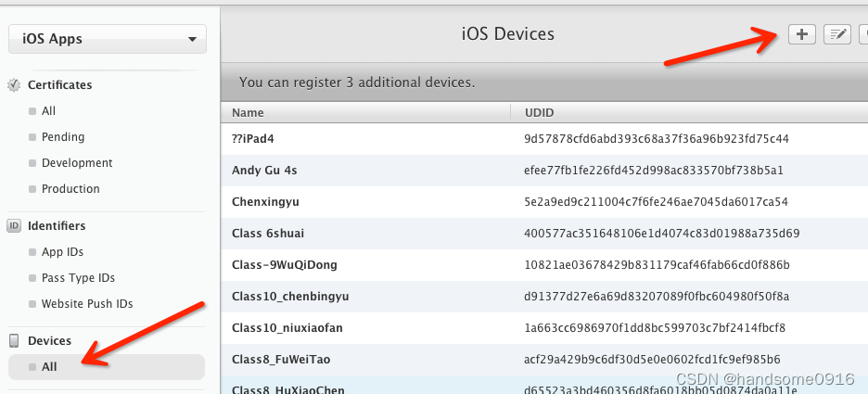
Task: Click the UDID starting with 5e2a9ed9
Action: (x=656, y=202)
